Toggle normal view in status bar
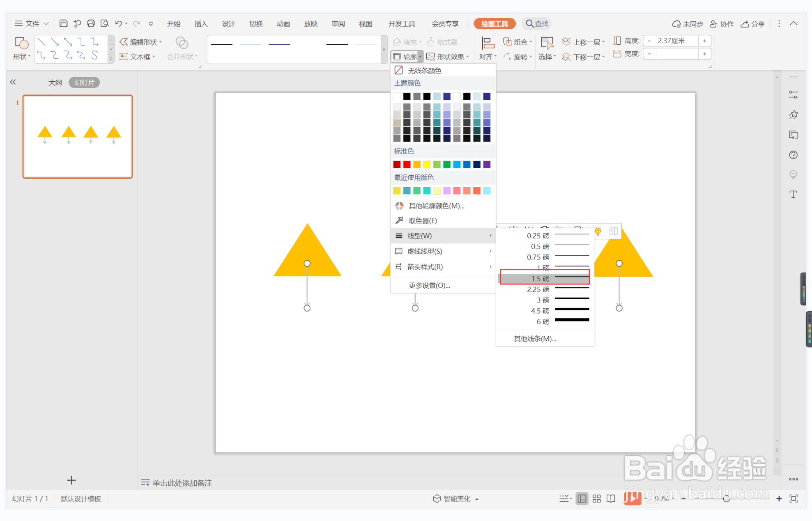Viewport: 812px width, 521px height. coord(582,498)
